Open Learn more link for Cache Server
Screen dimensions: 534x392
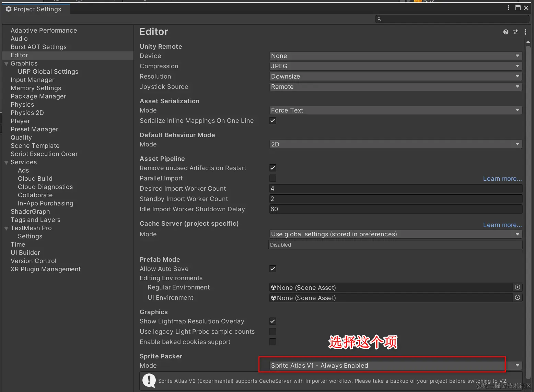pos(502,225)
